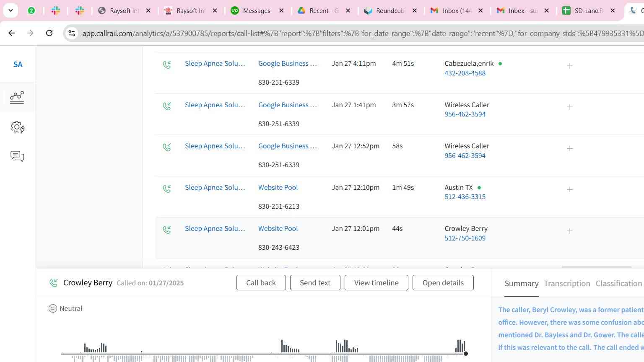Click the inbound call icon for Jan 27 12:01pm row
644x362 pixels.
[x=167, y=230]
